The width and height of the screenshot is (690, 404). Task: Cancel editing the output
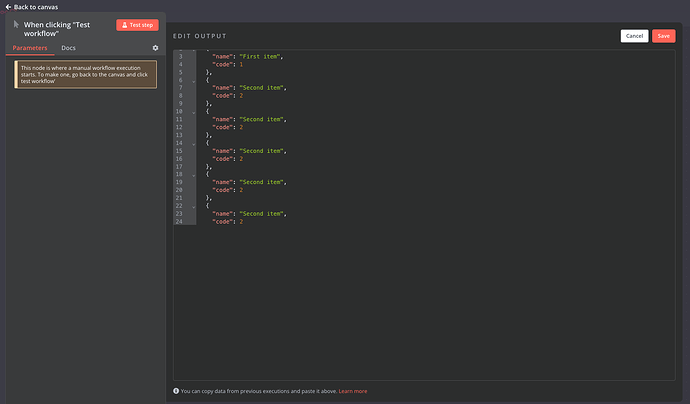pos(634,36)
